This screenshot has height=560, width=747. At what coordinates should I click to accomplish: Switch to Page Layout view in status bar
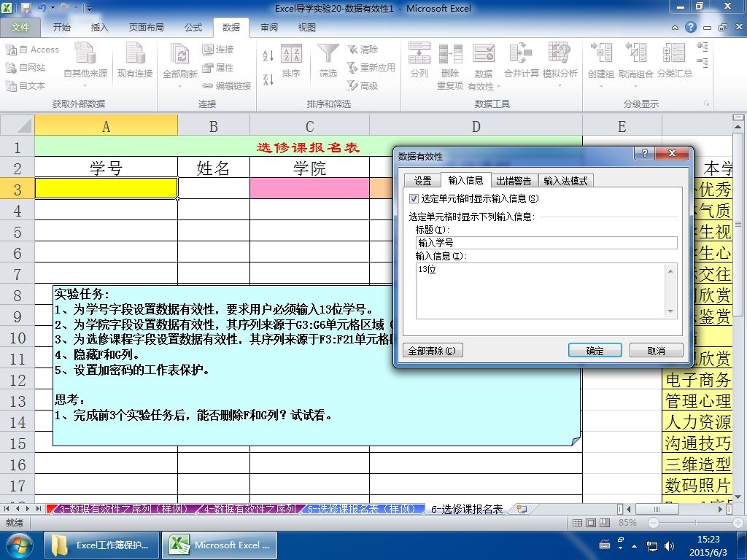[591, 522]
